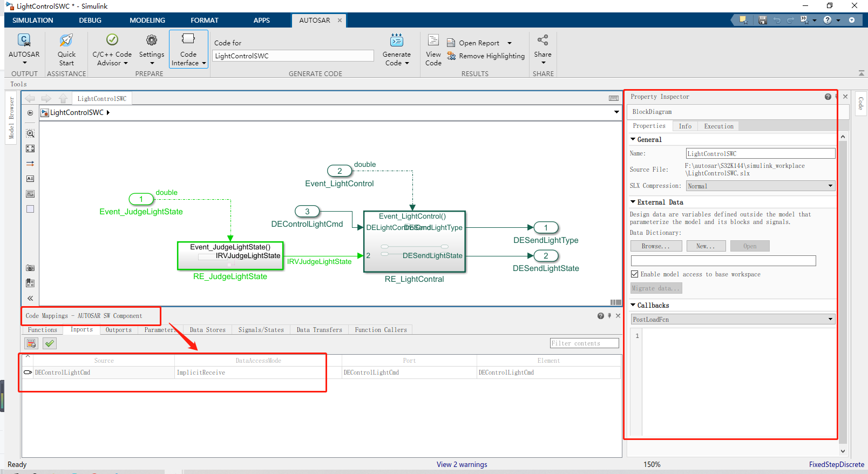This screenshot has height=474, width=868.
Task: Switch to the SIMULATION ribbon tab
Action: pyautogui.click(x=33, y=20)
